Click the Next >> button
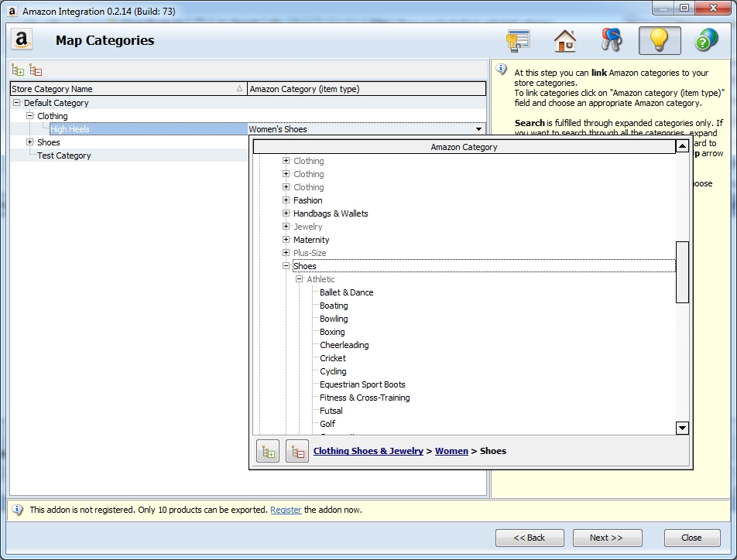Viewport: 737px width, 560px height. coord(607,538)
